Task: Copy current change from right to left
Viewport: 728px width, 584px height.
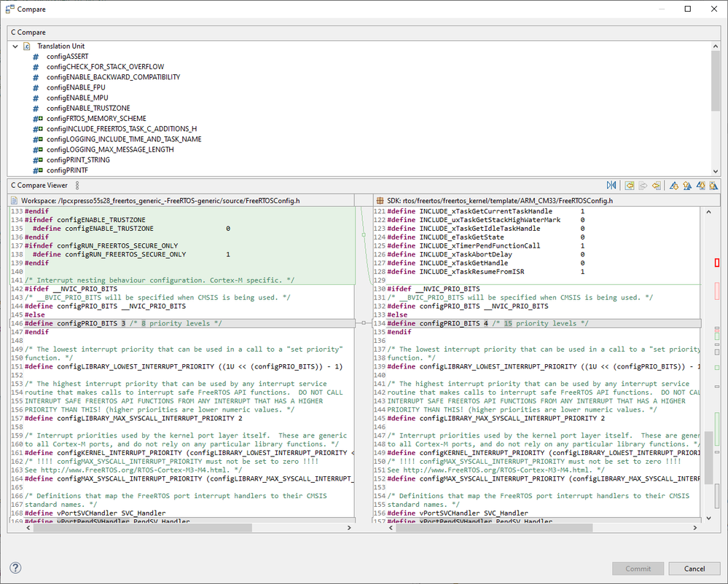Action: [656, 186]
